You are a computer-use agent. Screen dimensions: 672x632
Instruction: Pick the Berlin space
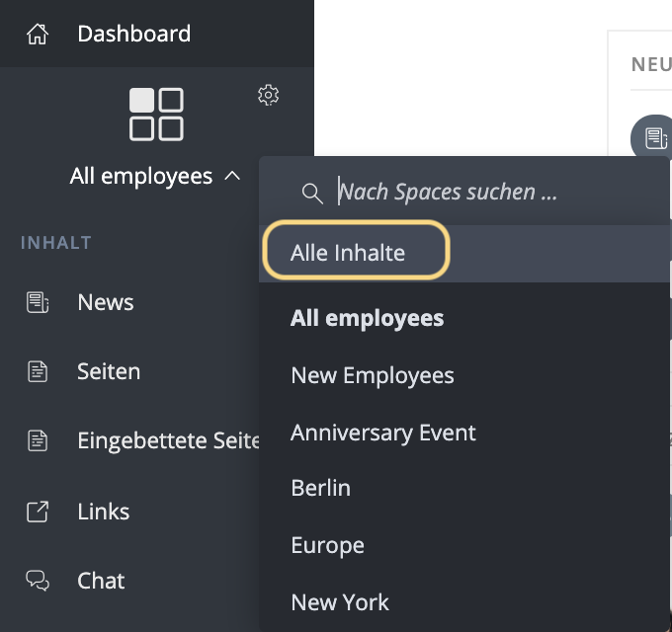point(321,488)
